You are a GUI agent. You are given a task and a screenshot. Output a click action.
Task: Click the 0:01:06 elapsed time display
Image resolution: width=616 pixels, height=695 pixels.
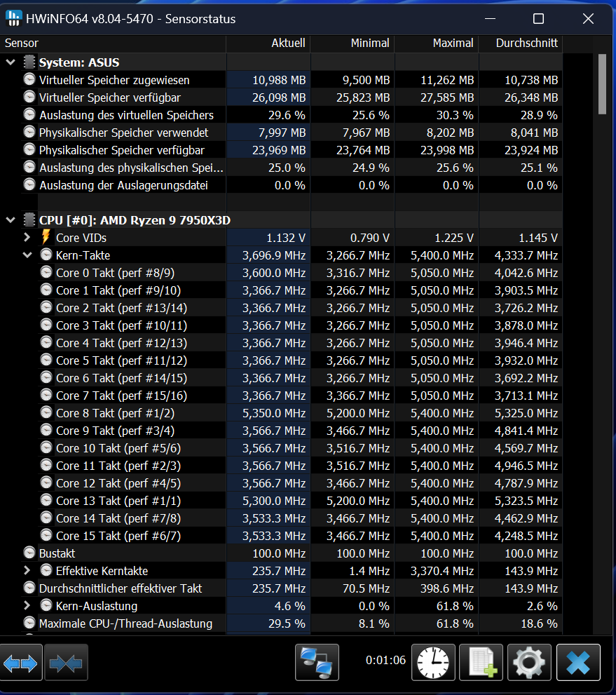click(x=385, y=660)
